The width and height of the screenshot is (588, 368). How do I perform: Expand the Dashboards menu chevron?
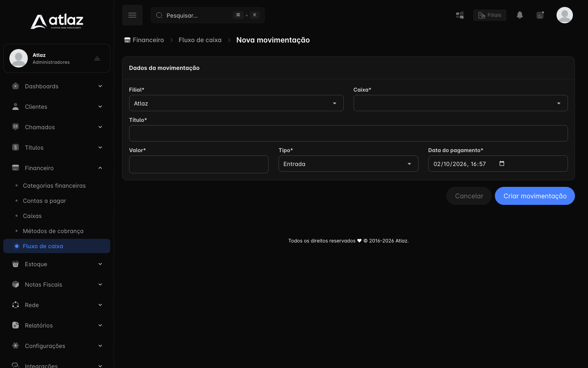[100, 86]
